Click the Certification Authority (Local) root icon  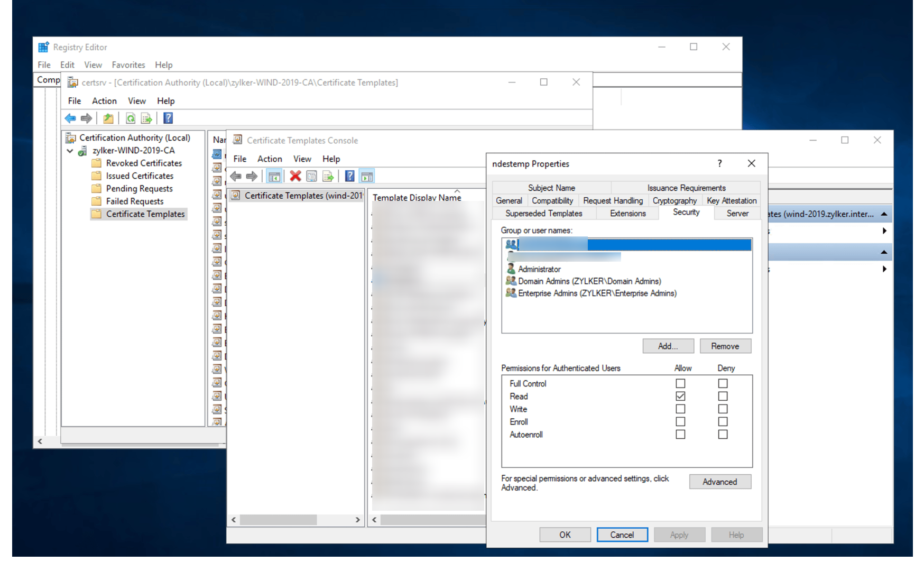coord(71,138)
